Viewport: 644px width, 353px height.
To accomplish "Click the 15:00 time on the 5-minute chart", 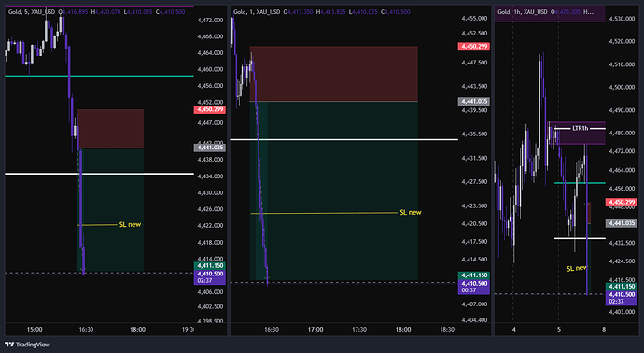I will point(35,329).
